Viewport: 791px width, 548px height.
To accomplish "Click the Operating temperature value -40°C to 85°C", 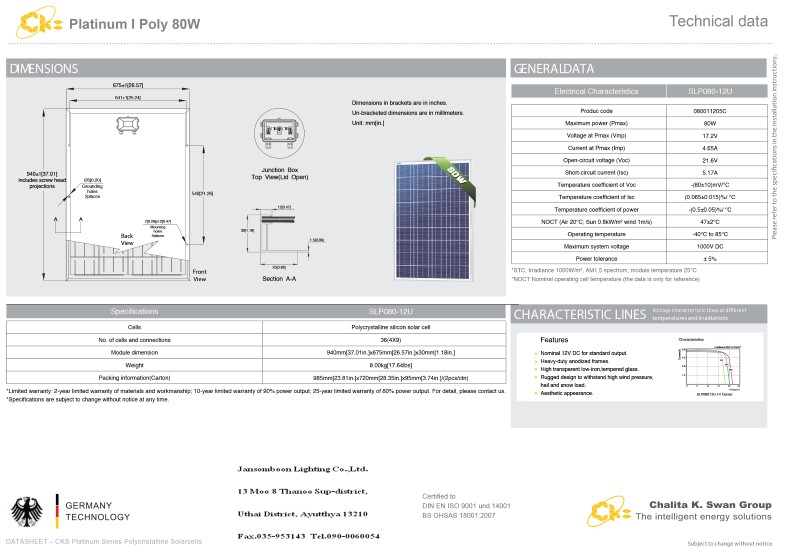I will tap(710, 234).
